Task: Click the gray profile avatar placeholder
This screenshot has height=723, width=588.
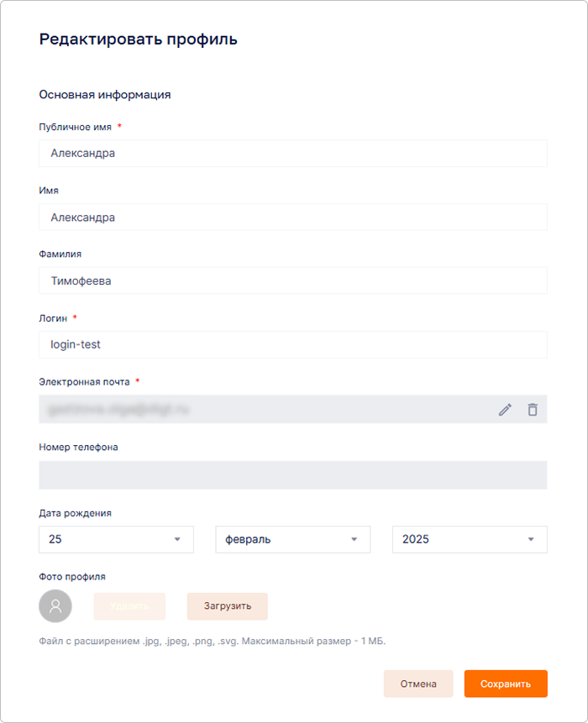Action: pos(55,606)
